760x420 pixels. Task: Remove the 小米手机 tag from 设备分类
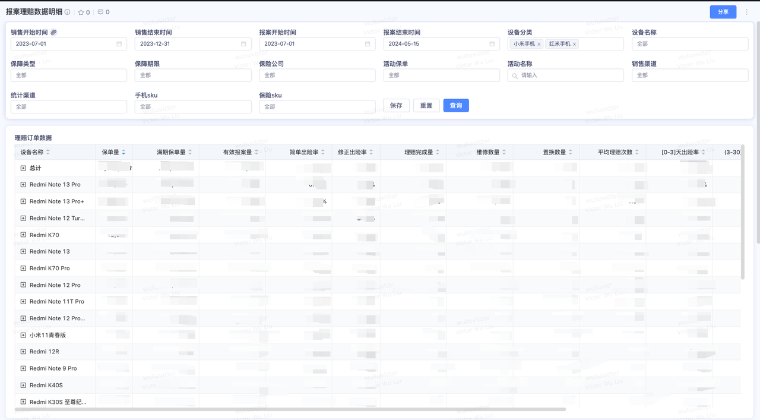point(538,44)
